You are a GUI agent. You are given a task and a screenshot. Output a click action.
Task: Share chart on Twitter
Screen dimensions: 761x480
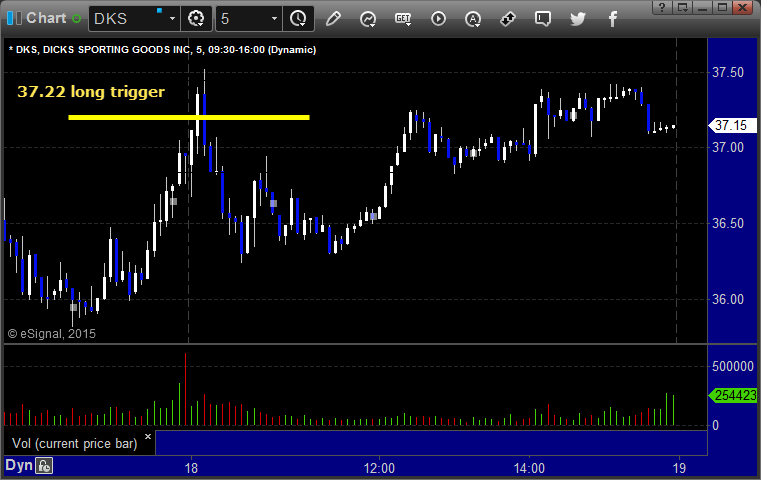578,19
